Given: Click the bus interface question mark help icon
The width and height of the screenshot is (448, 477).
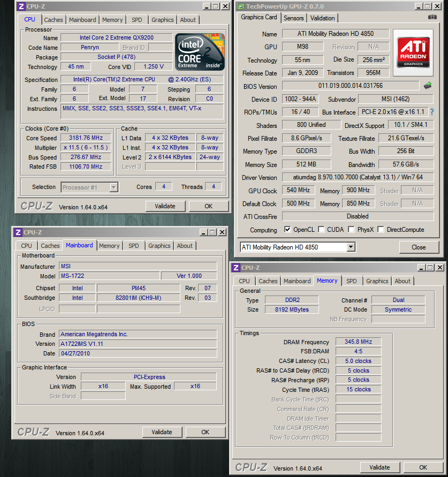Looking at the screenshot, I should pos(432,112).
